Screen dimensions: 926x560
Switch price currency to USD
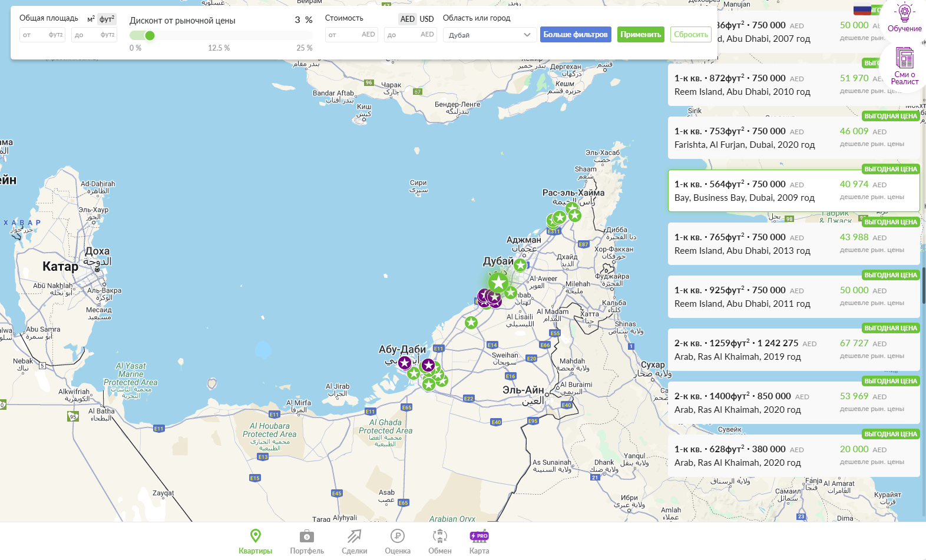coord(426,19)
